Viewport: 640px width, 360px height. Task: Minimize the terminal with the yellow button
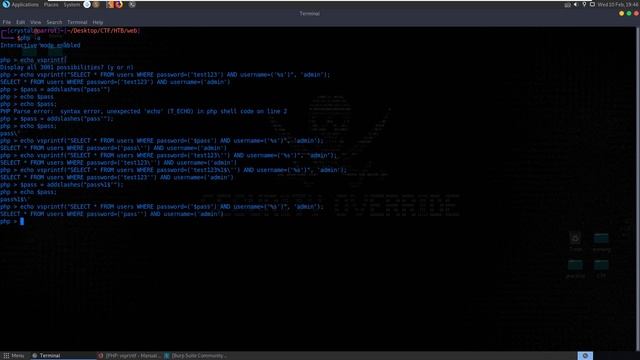[621, 13]
